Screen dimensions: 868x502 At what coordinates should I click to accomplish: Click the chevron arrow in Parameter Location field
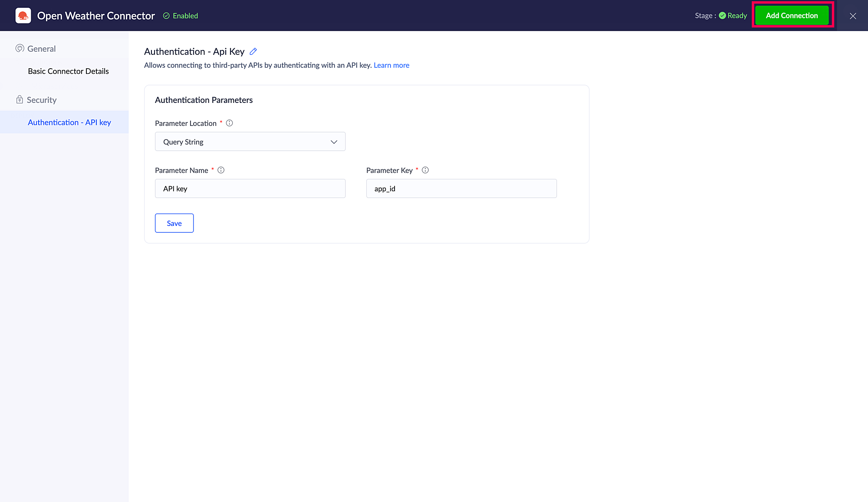(334, 142)
